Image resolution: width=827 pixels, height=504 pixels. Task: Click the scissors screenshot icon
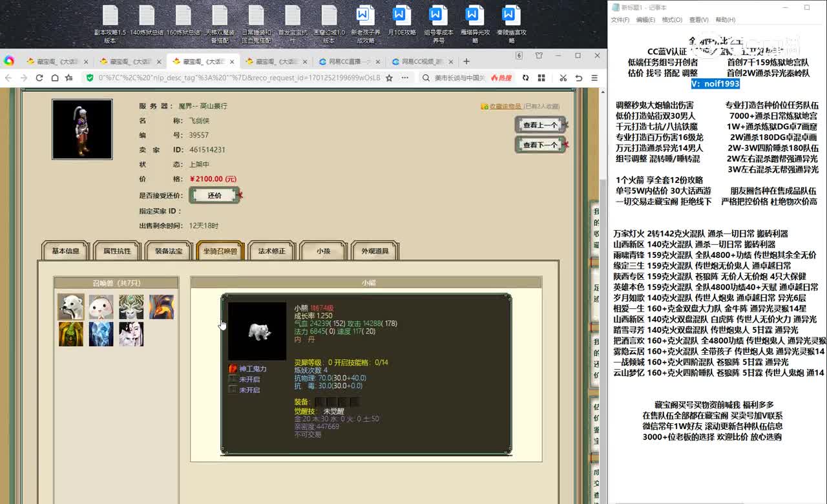pos(563,78)
